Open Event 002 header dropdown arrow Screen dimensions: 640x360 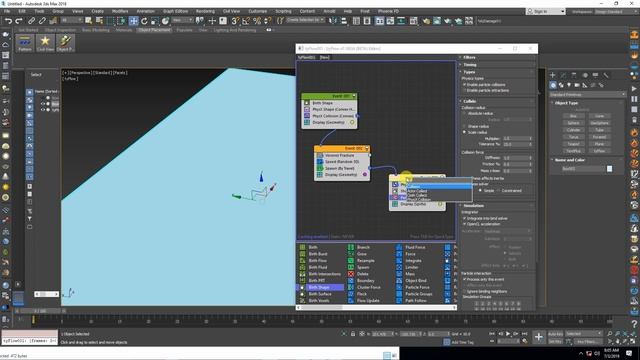point(367,149)
